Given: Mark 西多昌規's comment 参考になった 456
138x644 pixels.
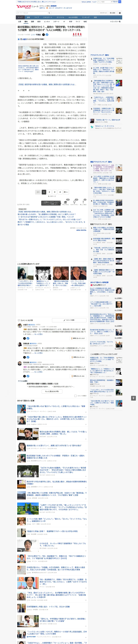Looking at the screenshot, I should point(78,376).
